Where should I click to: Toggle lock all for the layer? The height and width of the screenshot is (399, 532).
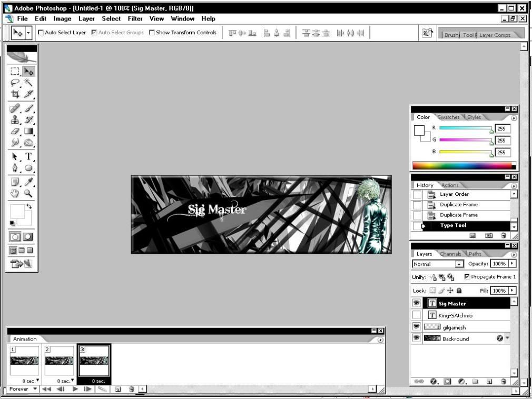click(459, 291)
